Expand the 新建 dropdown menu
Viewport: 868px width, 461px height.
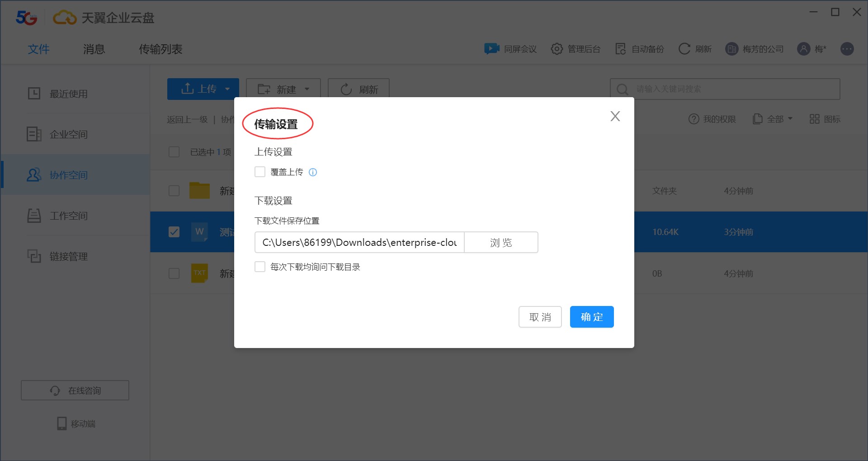coord(307,89)
